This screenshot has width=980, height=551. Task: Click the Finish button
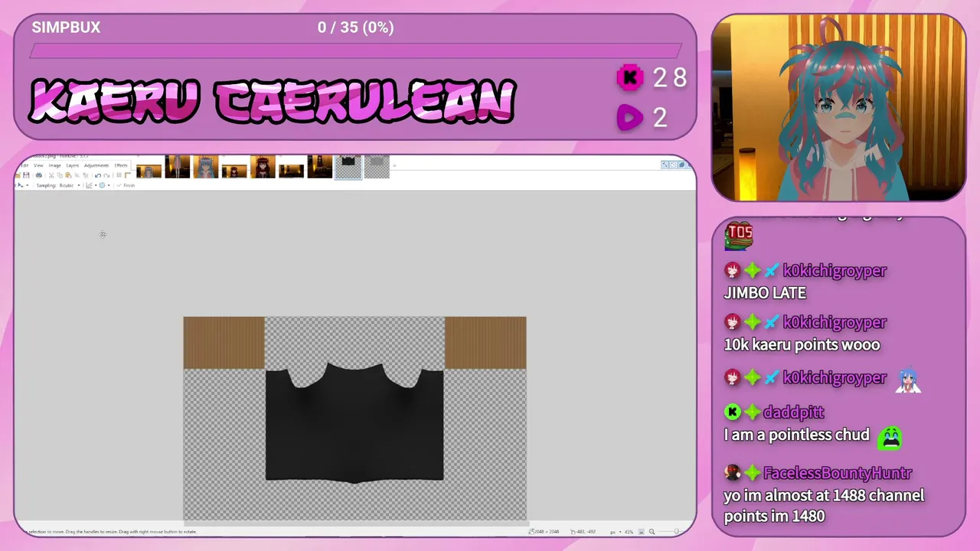[x=126, y=185]
